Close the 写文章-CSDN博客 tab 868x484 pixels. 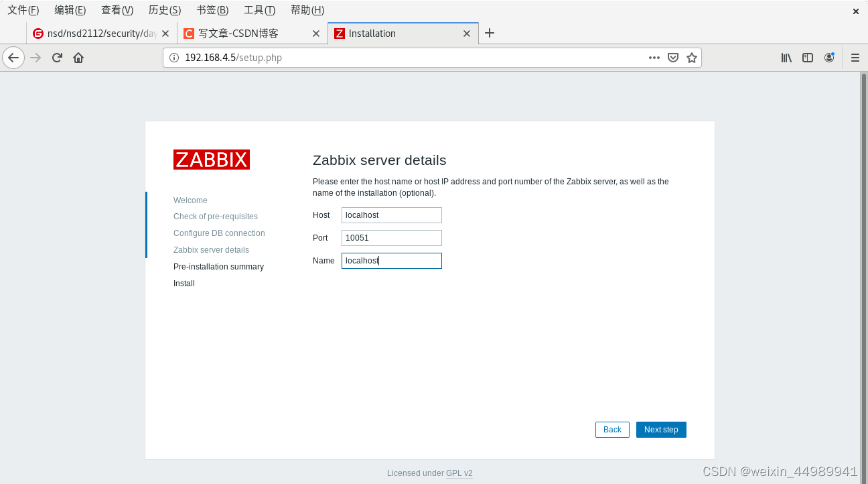(x=316, y=34)
